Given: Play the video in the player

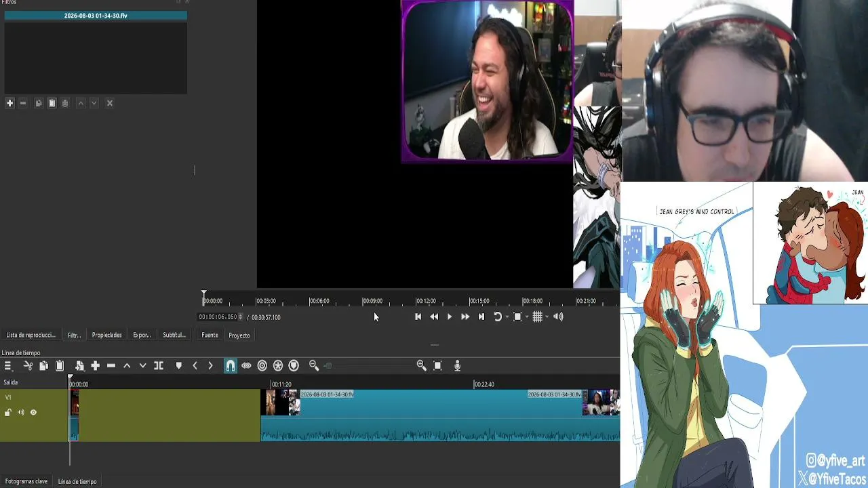Looking at the screenshot, I should (x=449, y=317).
